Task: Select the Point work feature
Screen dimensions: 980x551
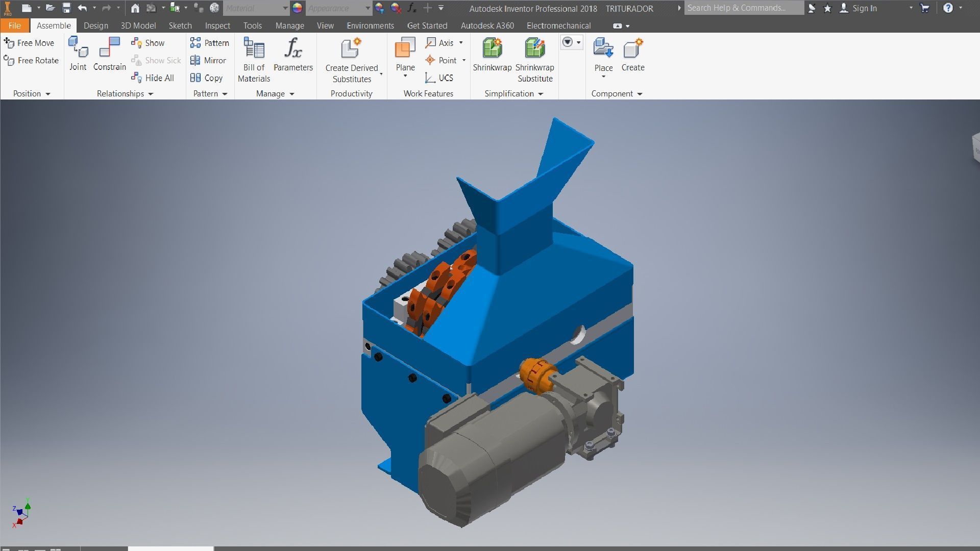Action: coord(441,60)
